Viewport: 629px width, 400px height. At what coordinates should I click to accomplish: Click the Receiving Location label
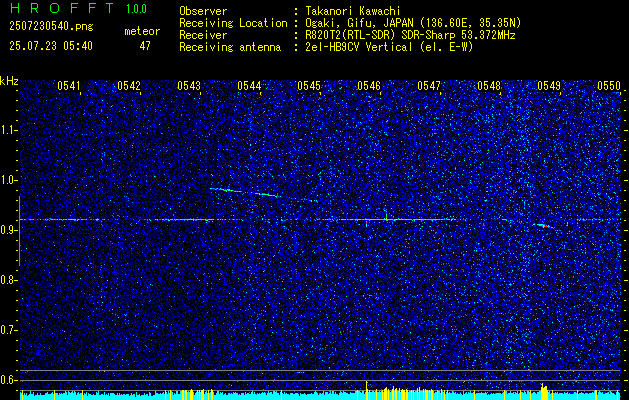click(233, 23)
